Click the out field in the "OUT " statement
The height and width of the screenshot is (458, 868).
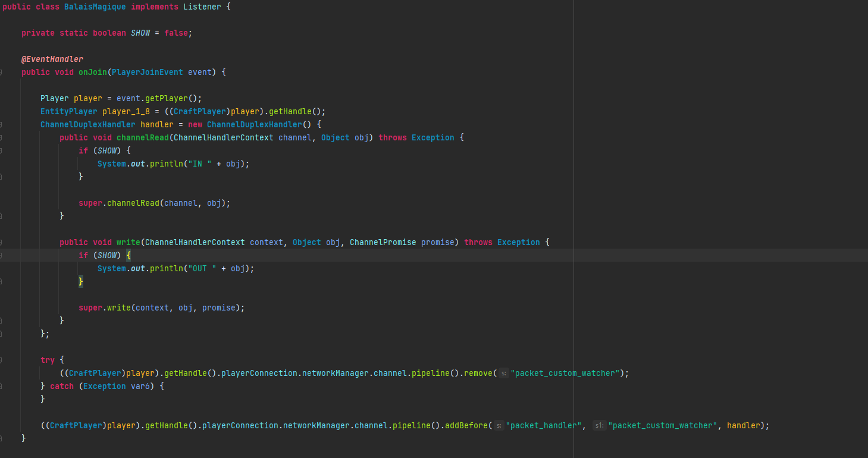[138, 268]
